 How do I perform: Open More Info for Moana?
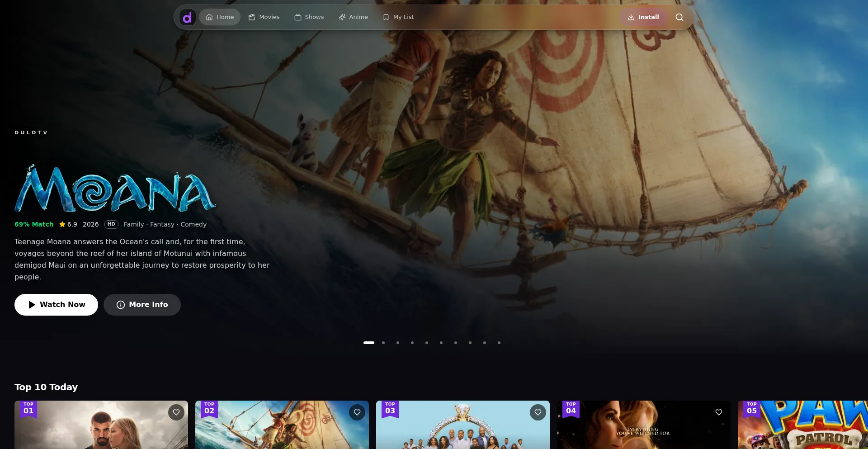(142, 305)
